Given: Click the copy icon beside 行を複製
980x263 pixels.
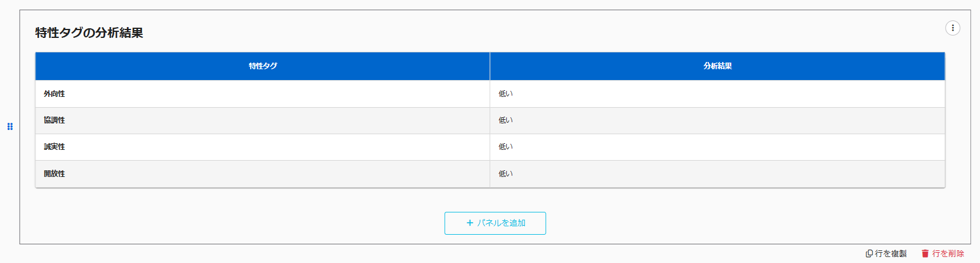Looking at the screenshot, I should pyautogui.click(x=869, y=254).
